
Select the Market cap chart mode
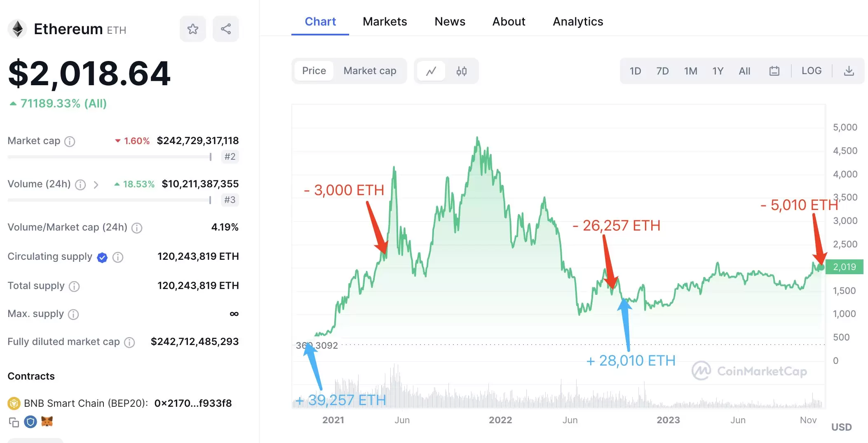tap(370, 71)
